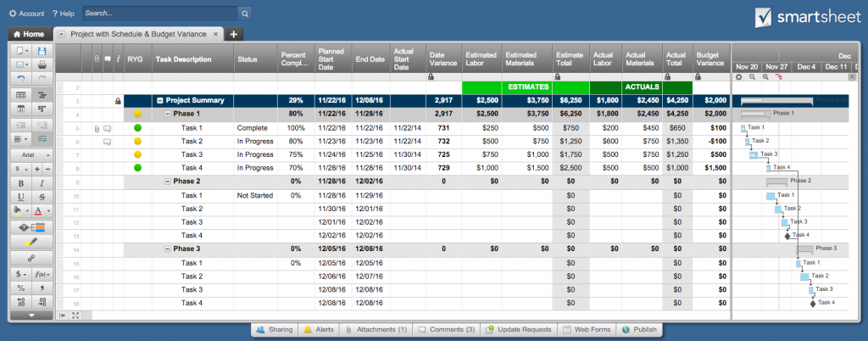Screen dimensions: 868x341
Task: Click the highlight changes marker icon
Action: [31, 242]
